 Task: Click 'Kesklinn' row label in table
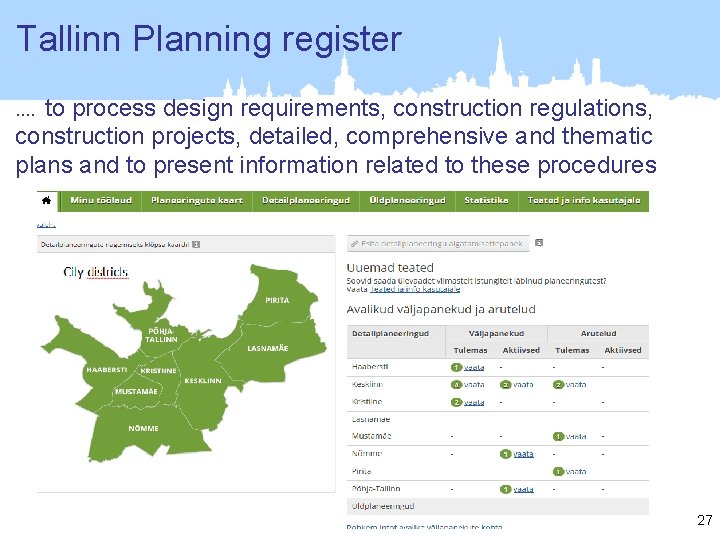pyautogui.click(x=367, y=384)
